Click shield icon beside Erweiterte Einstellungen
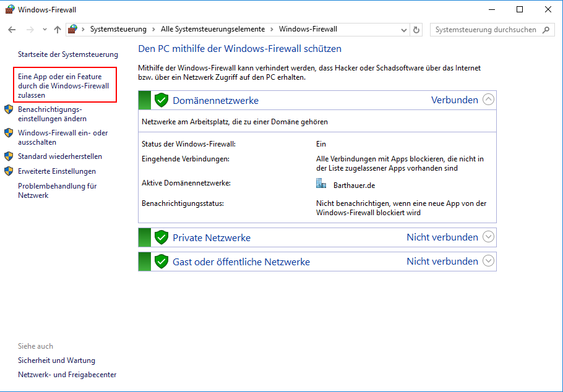Viewport: 563px width, 392px height. pyautogui.click(x=9, y=171)
